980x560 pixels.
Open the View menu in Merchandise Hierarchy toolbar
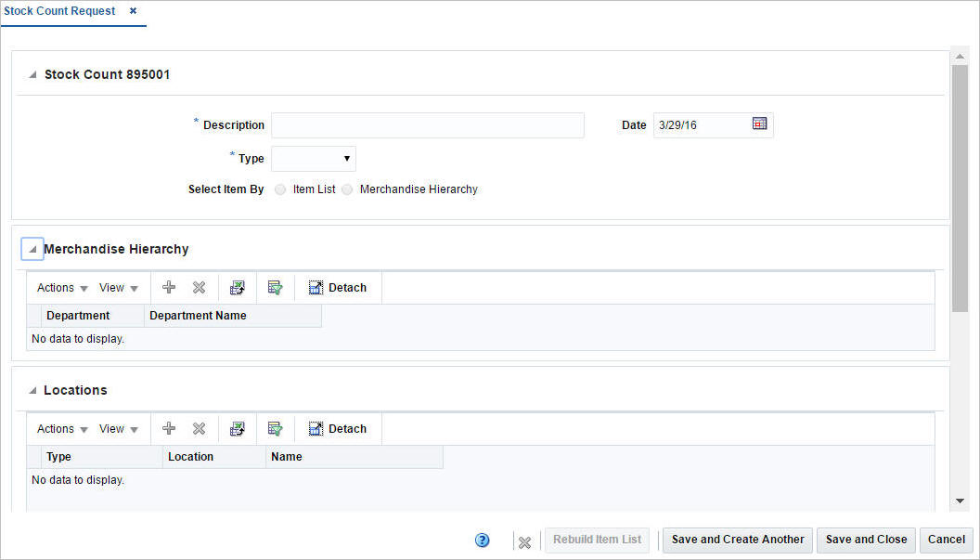click(x=112, y=287)
